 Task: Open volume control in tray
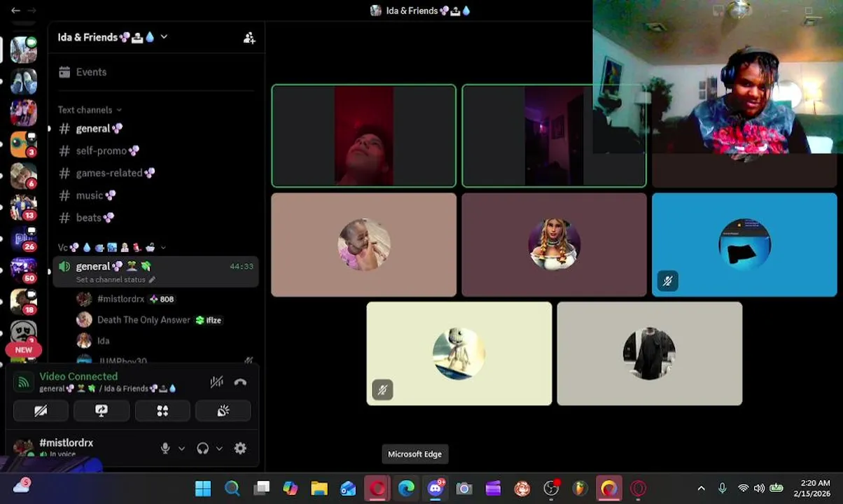(760, 489)
